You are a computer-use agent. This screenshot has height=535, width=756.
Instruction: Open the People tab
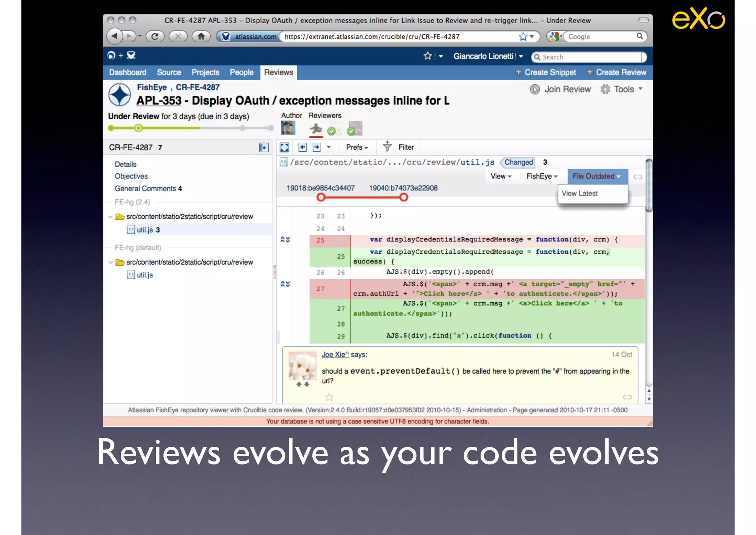[241, 72]
